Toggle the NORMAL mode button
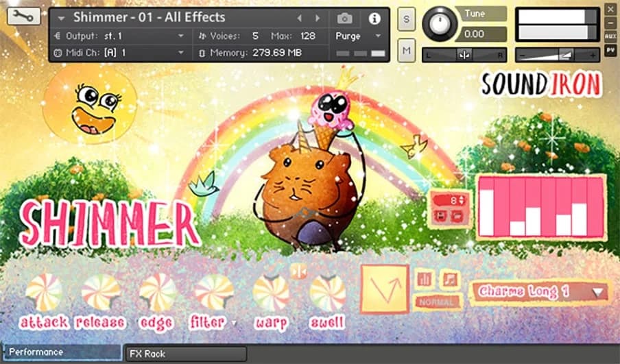620x364 pixels. point(438,302)
